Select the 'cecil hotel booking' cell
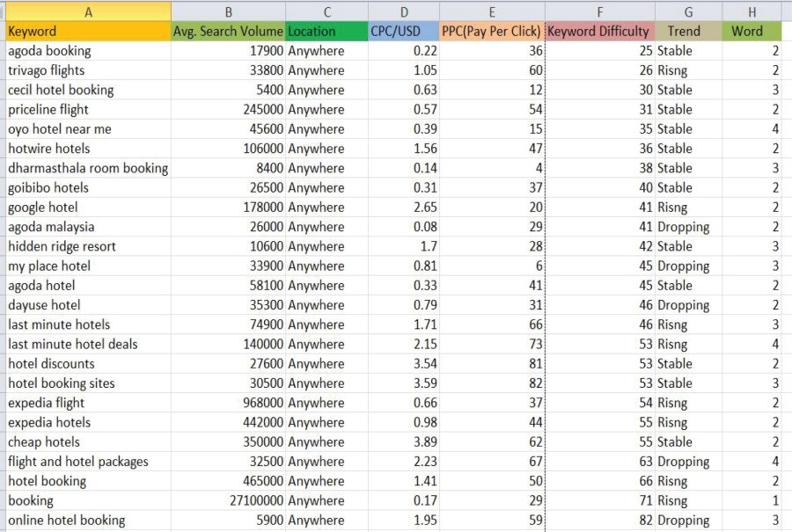792x532 pixels. 88,90
